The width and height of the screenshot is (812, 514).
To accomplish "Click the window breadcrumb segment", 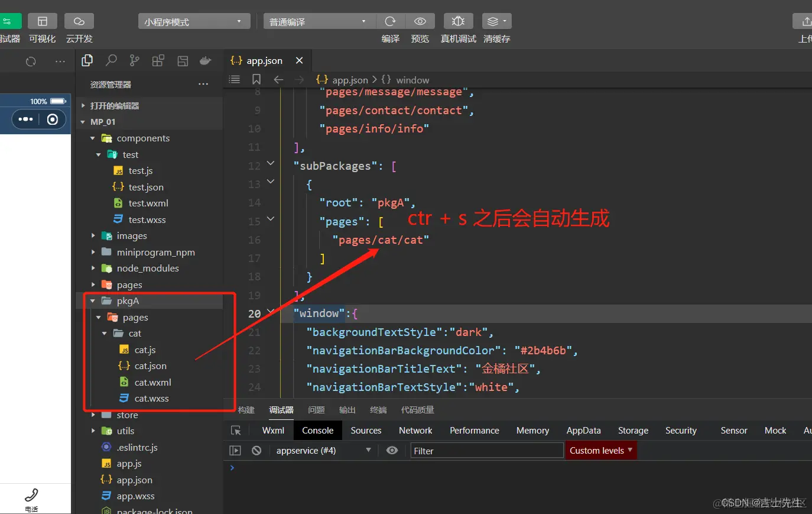I will click(x=413, y=80).
